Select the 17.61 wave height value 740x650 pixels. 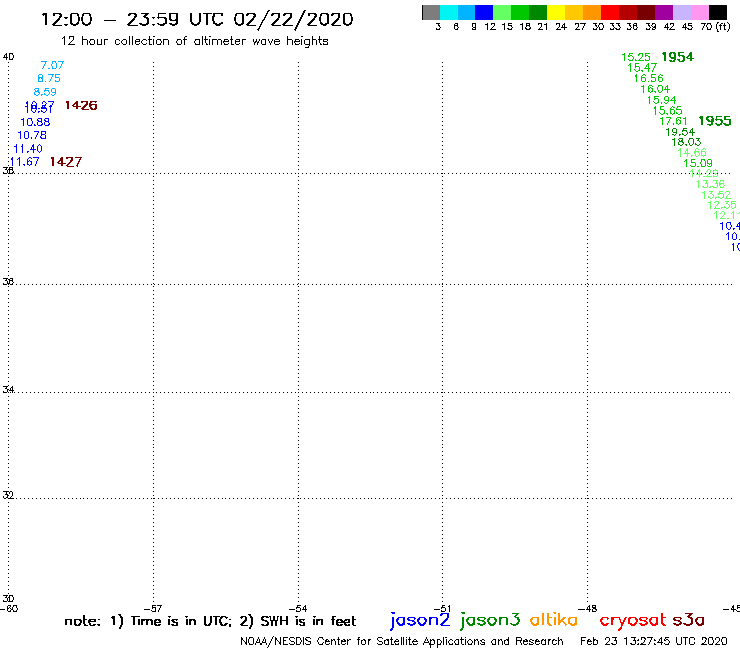coord(673,121)
